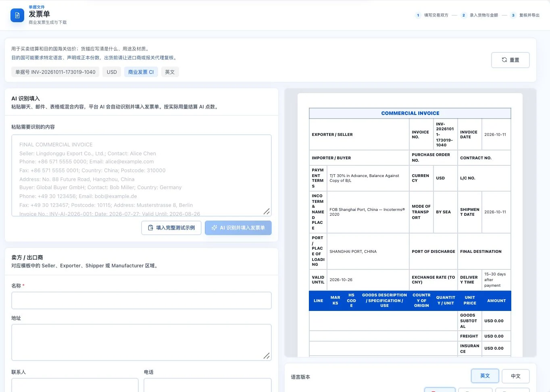Click the AI 识别填入 section heading
Image resolution: width=550 pixels, height=392 pixels.
tap(25, 99)
